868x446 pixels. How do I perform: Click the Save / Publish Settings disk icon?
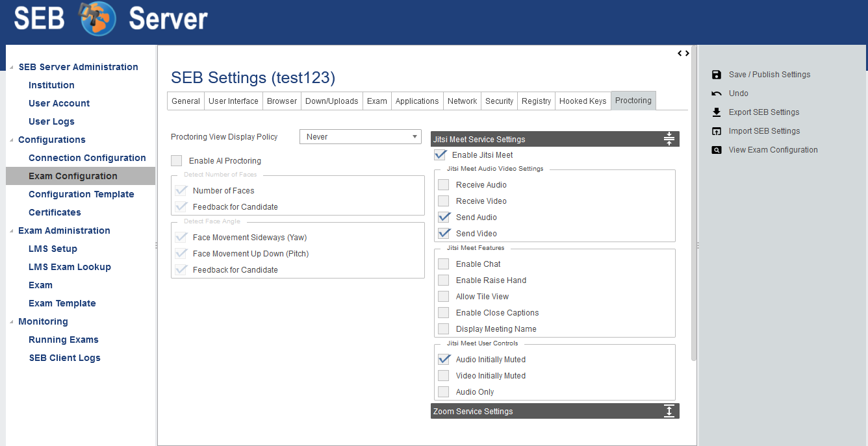717,75
